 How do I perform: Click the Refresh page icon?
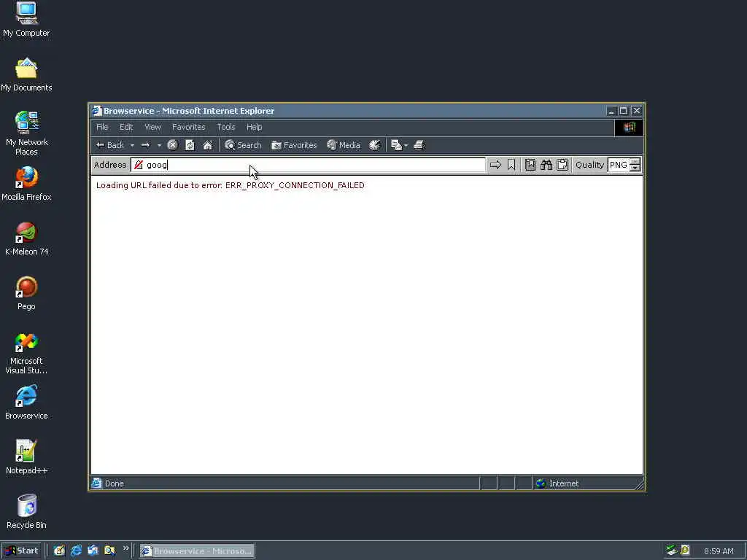tap(190, 145)
